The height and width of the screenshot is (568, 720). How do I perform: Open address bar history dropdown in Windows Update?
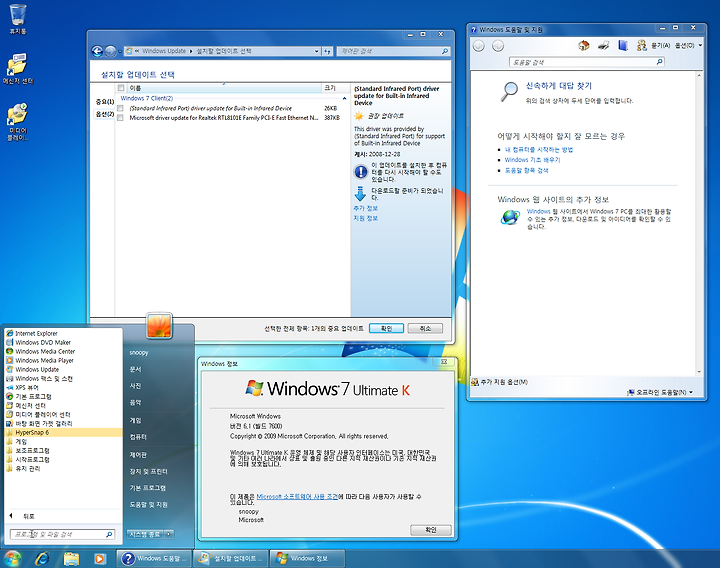(x=316, y=51)
